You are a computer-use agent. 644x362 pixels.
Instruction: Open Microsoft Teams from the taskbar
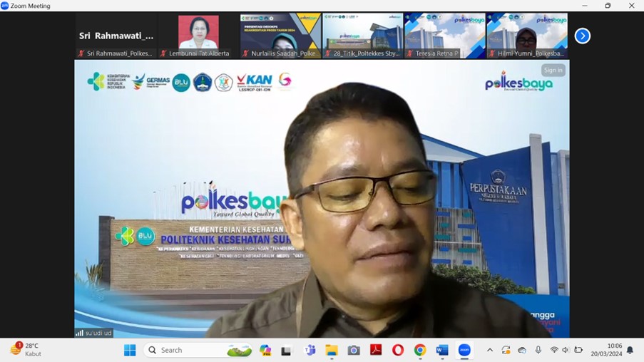(310, 350)
